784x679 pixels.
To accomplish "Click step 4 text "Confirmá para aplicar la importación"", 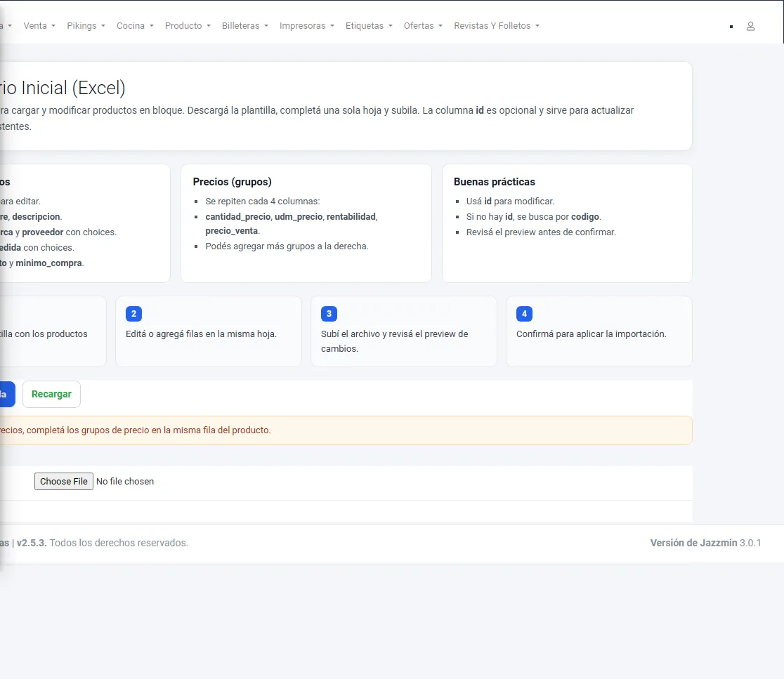I will [591, 334].
